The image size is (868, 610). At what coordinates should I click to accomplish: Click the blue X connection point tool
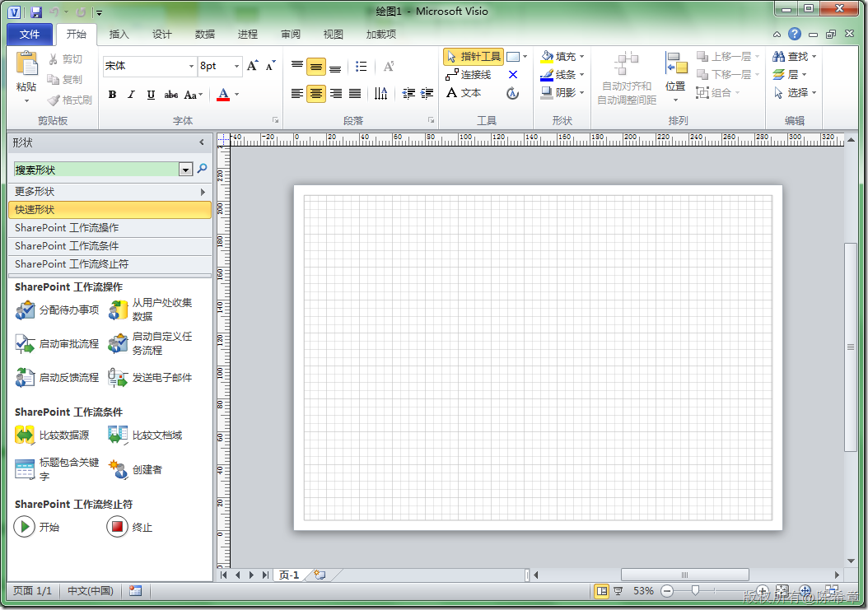point(513,75)
